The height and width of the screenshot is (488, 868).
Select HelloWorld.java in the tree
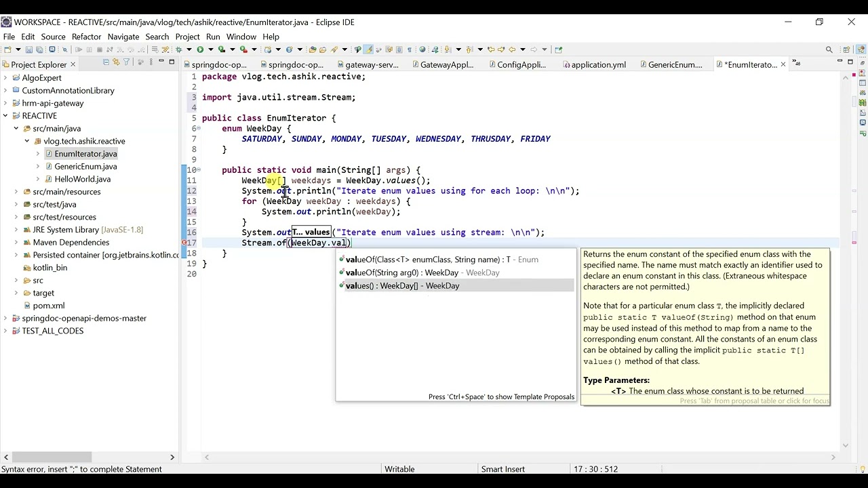pos(82,179)
